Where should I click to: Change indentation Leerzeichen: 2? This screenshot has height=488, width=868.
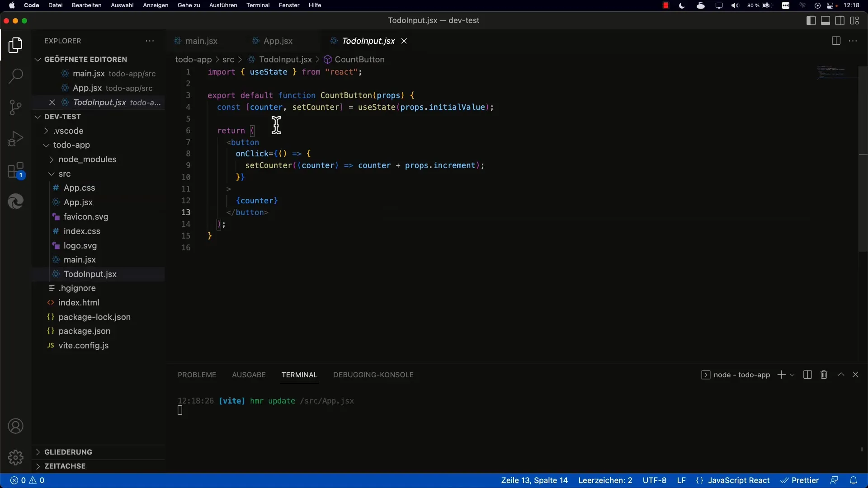tap(605, 480)
